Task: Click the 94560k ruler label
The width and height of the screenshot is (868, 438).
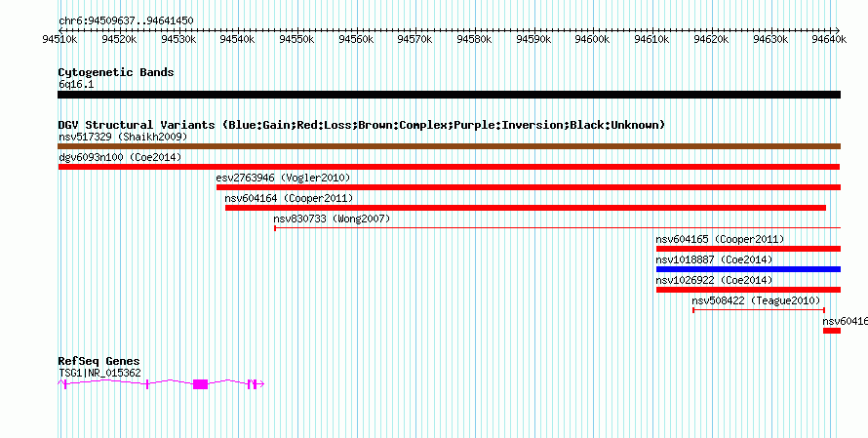Action: pyautogui.click(x=355, y=39)
